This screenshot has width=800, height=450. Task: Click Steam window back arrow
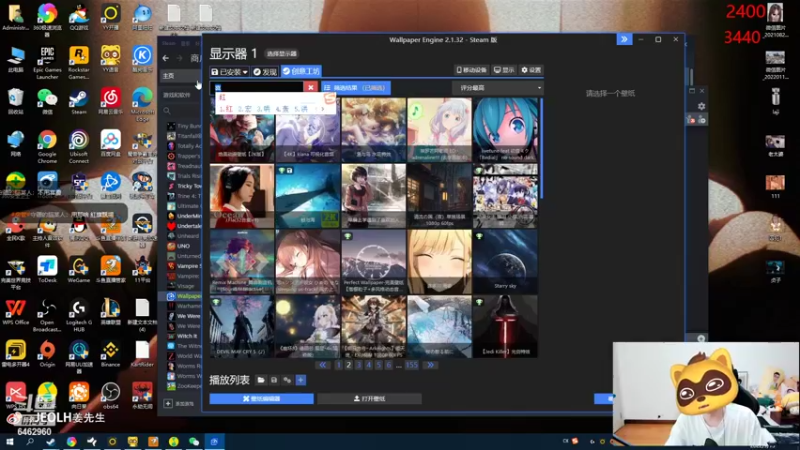click(166, 58)
